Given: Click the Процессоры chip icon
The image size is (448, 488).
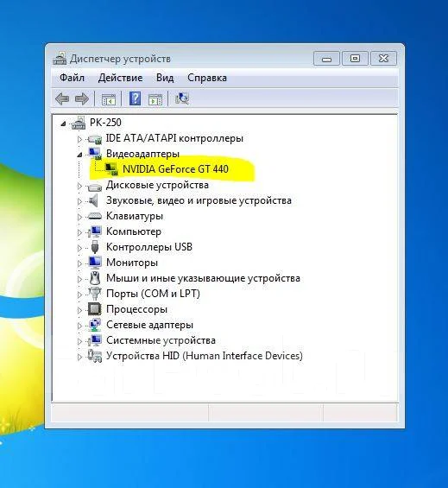Looking at the screenshot, I should coord(95,309).
